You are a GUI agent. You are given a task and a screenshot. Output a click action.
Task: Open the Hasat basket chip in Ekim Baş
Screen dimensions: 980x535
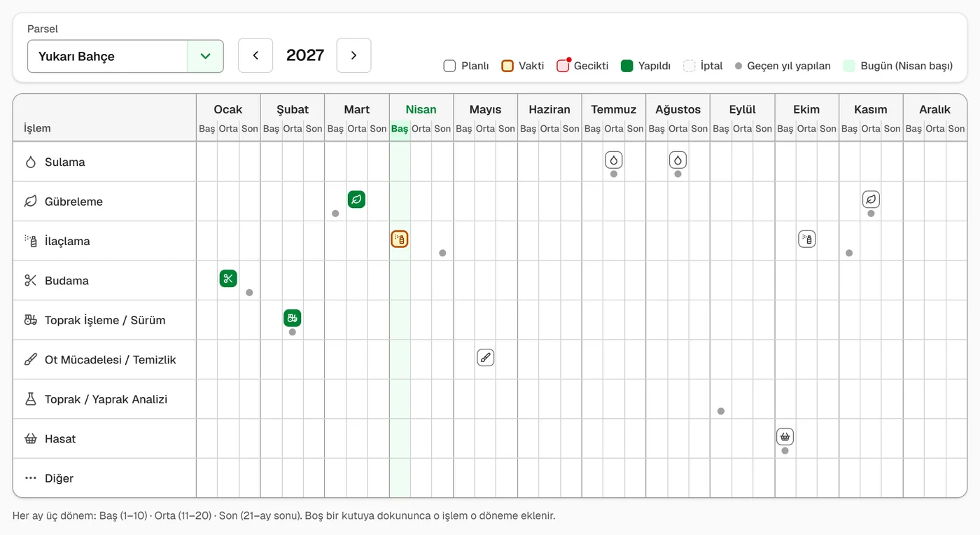(x=785, y=437)
